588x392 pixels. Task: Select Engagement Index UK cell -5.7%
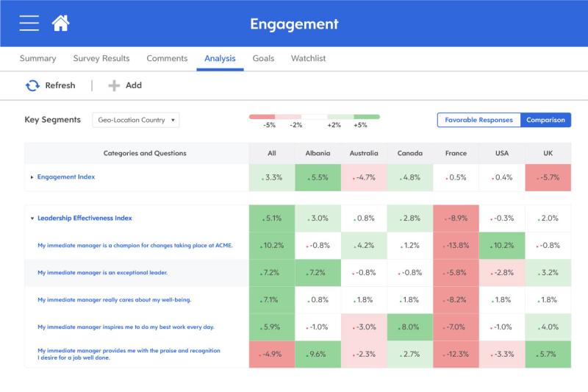pos(548,177)
